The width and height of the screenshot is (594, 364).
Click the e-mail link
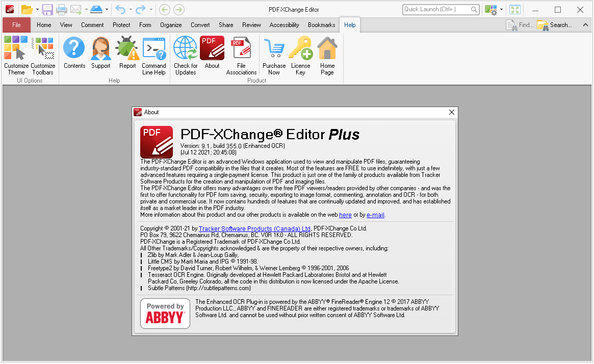coord(375,215)
